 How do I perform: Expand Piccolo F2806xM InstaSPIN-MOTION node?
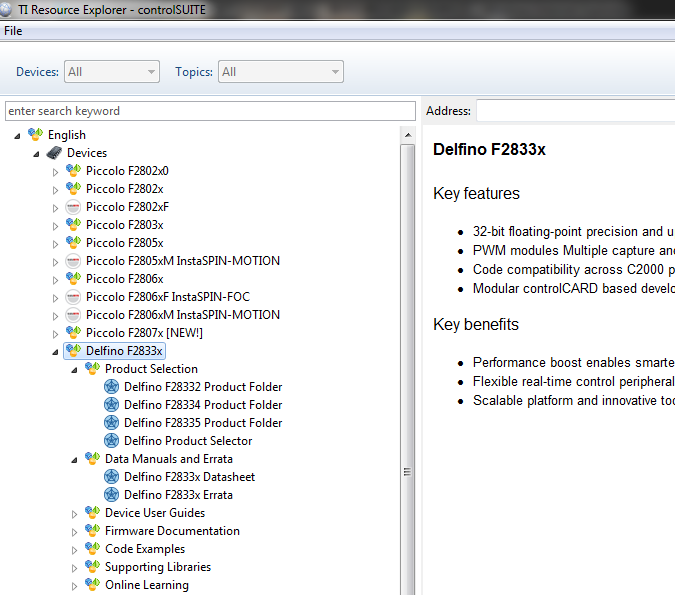(55, 316)
